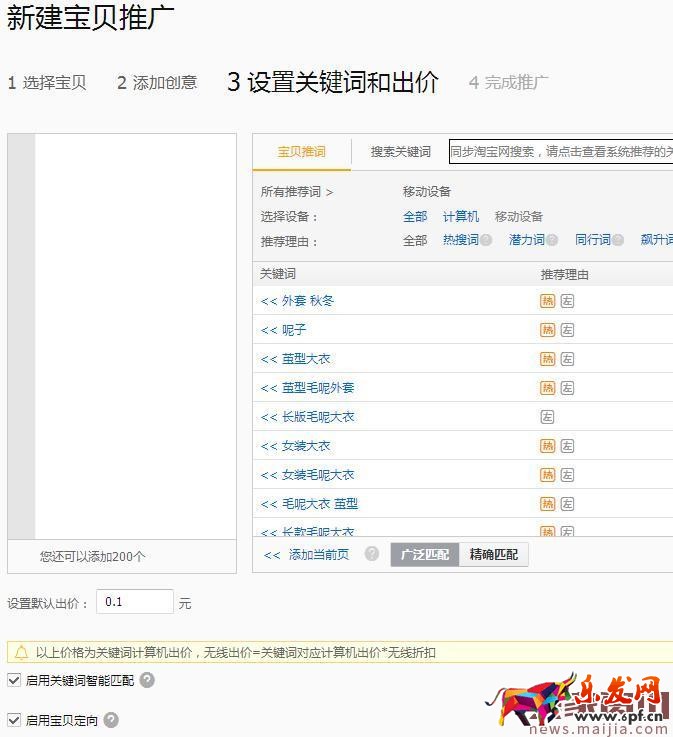Click the 左 badge for 长版毛呢大衣
This screenshot has height=737, width=673.
[547, 417]
